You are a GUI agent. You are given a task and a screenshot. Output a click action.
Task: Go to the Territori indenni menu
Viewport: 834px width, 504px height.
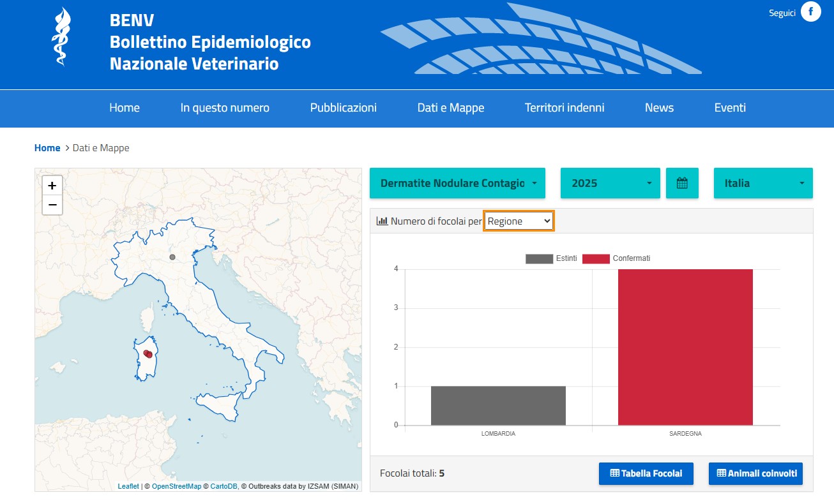tap(565, 108)
